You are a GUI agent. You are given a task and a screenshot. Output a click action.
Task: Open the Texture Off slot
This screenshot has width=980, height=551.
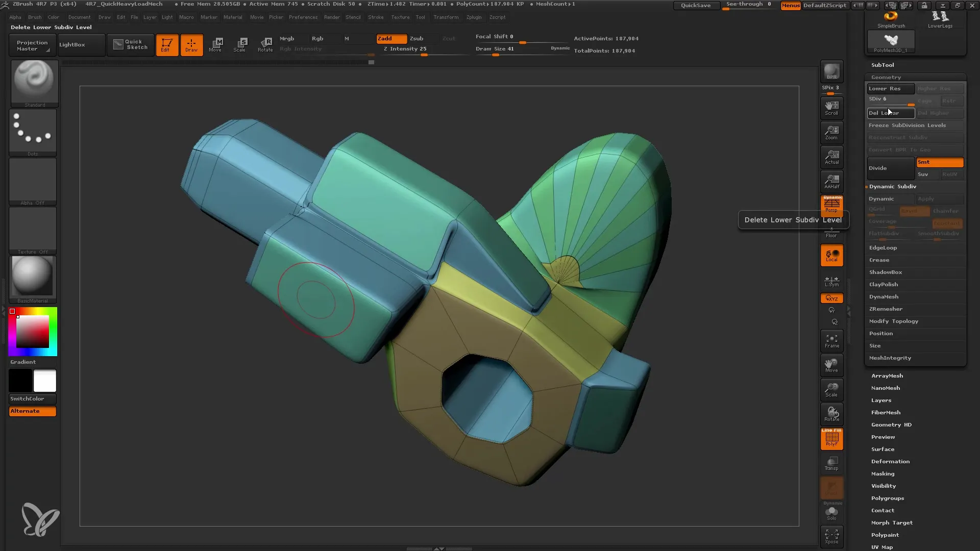(33, 230)
